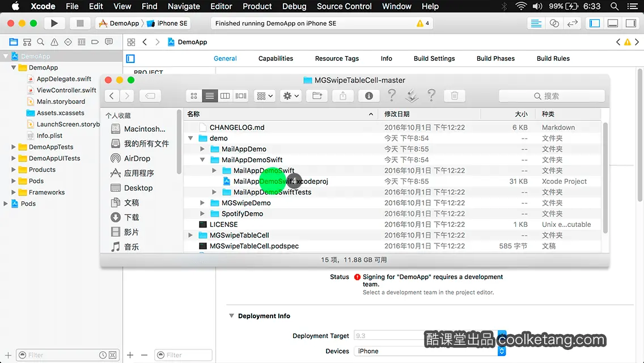Image resolution: width=644 pixels, height=363 pixels.
Task: Click the Finder search field
Action: [552, 96]
